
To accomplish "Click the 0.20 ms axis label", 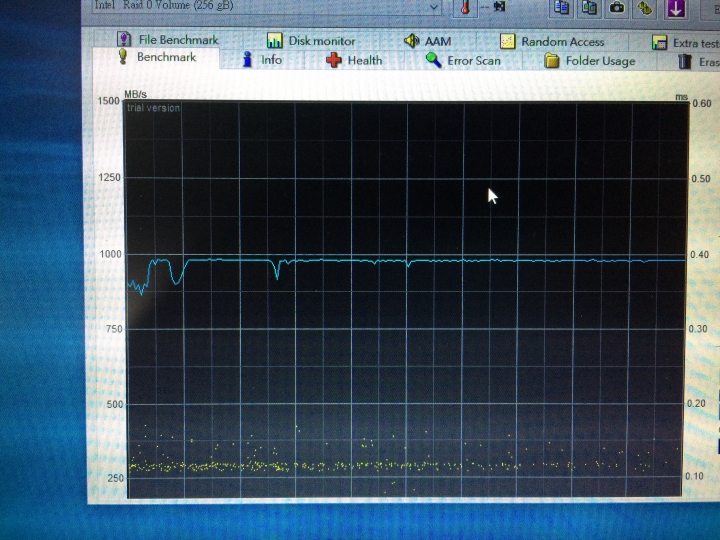I will tap(696, 403).
